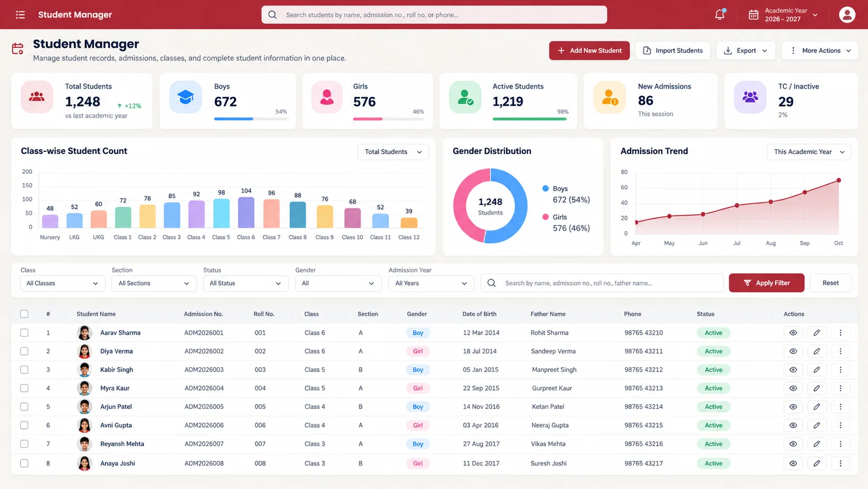Open the More Actions menu
Image resolution: width=868 pixels, height=489 pixels.
click(x=820, y=50)
